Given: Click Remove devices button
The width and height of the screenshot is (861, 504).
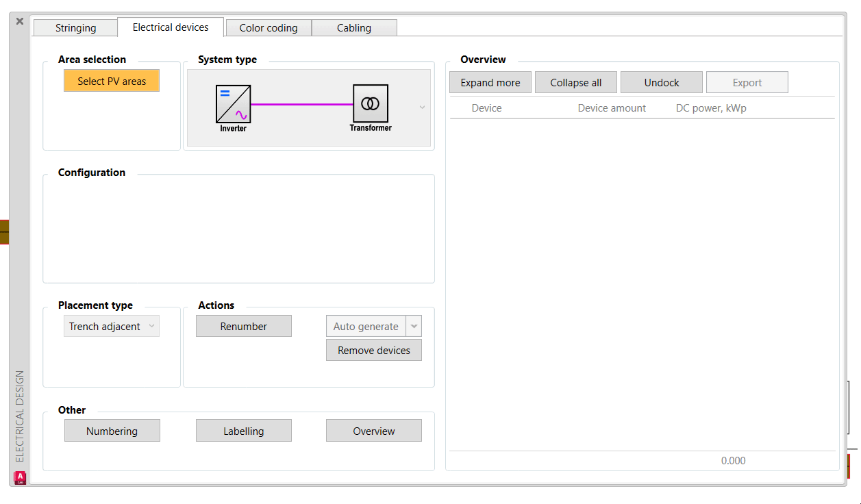Looking at the screenshot, I should pos(374,351).
